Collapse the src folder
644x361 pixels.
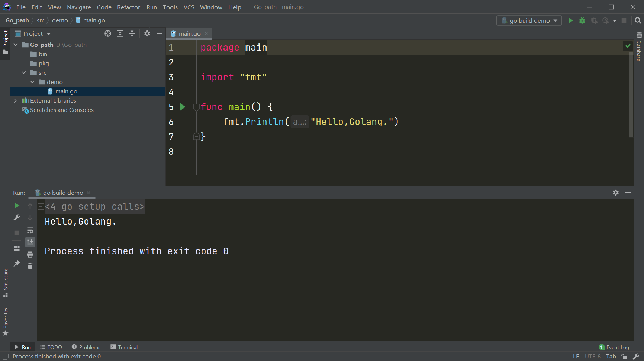pyautogui.click(x=24, y=72)
